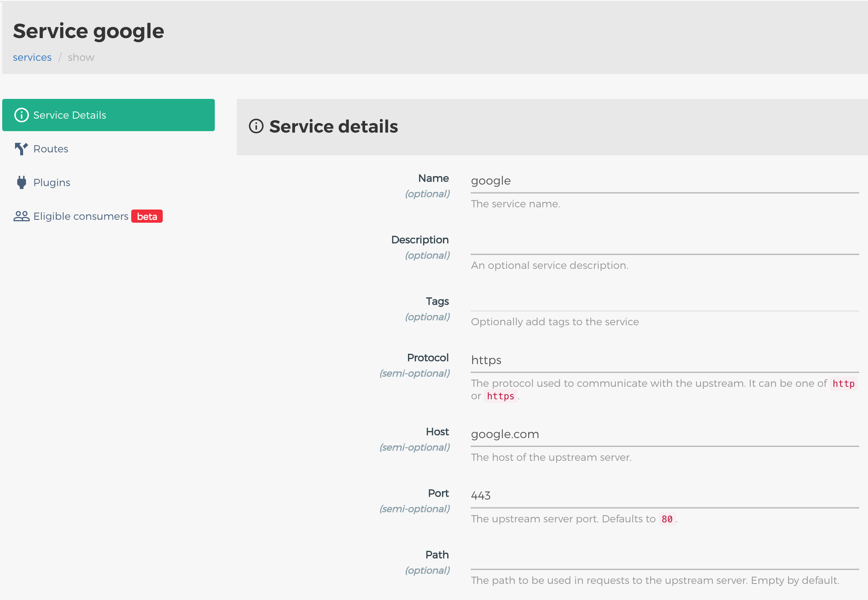
Task: Open the Plugins tab
Action: (x=108, y=182)
